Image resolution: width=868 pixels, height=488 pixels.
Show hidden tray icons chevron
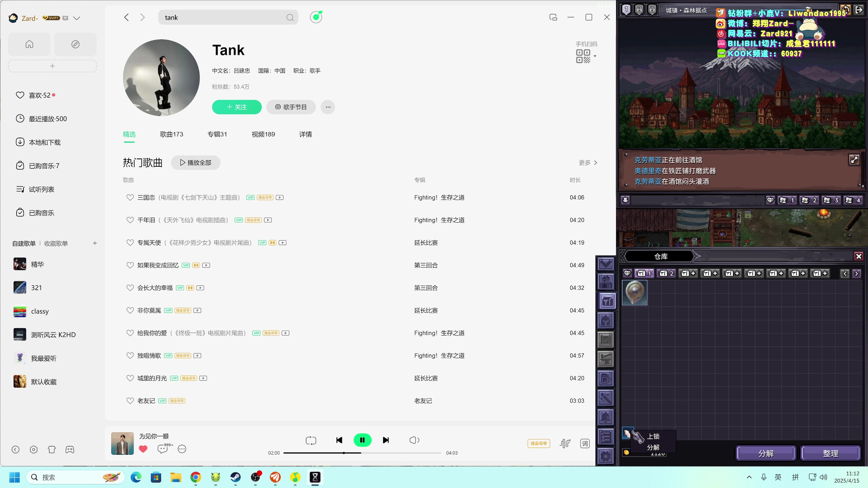click(749, 477)
